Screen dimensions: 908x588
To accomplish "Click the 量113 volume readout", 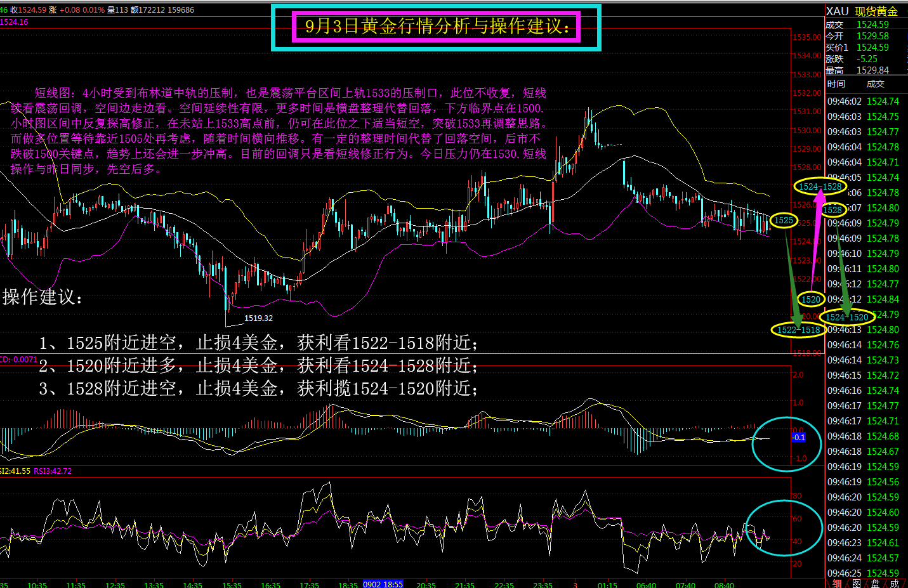I will (117, 10).
